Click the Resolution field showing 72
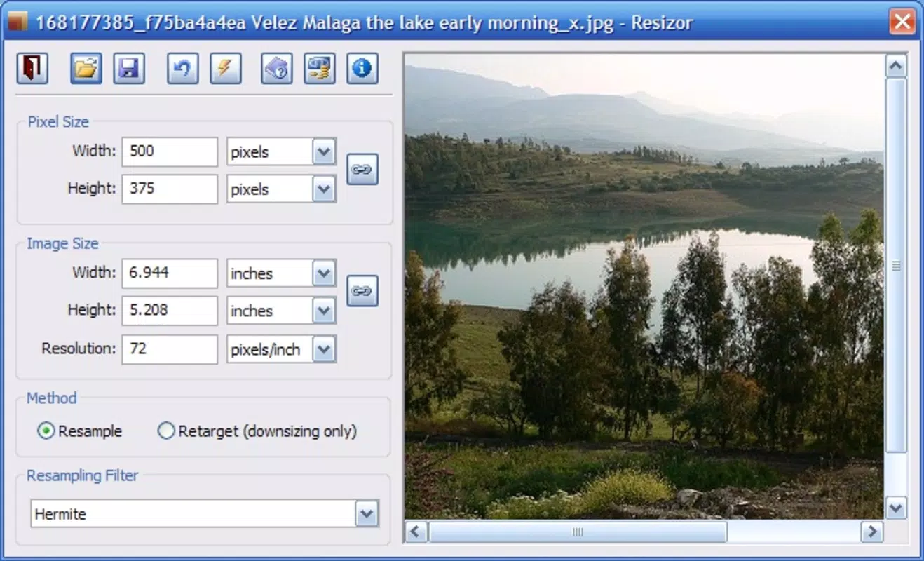The height and width of the screenshot is (561, 924). pyautogui.click(x=170, y=349)
